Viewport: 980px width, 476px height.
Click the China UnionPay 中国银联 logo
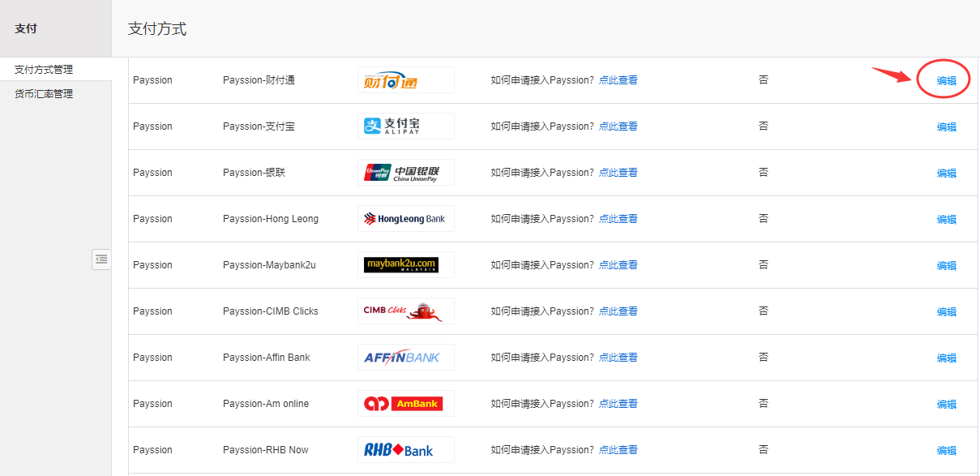406,172
